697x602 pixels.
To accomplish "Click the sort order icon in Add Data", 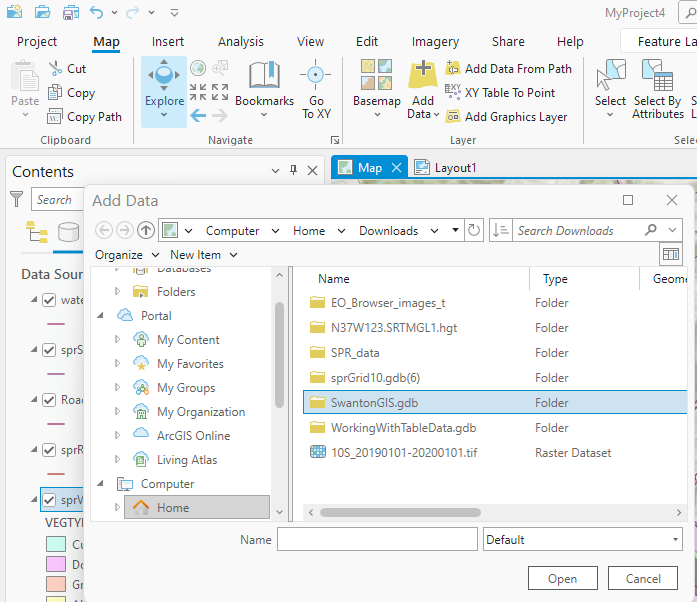I will [x=501, y=230].
